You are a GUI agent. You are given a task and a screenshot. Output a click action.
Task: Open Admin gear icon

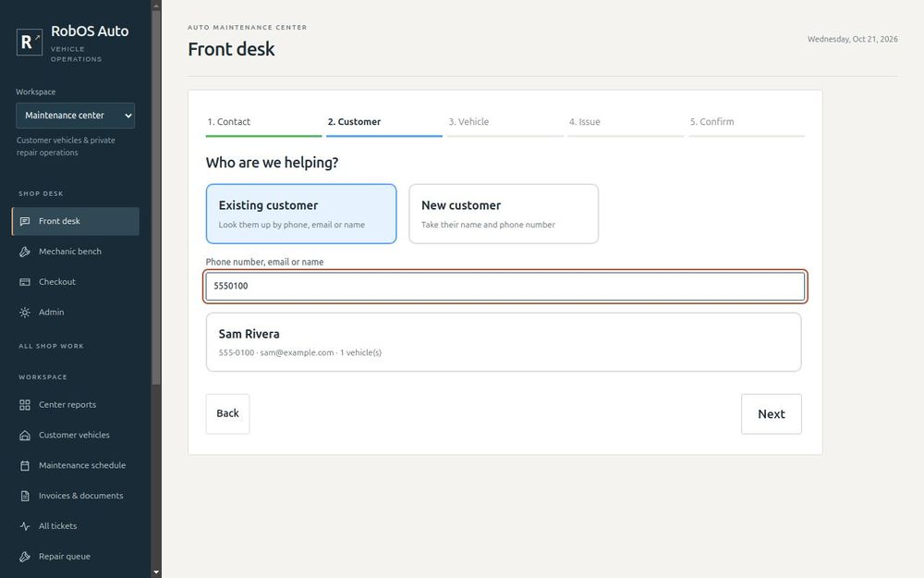pos(25,313)
